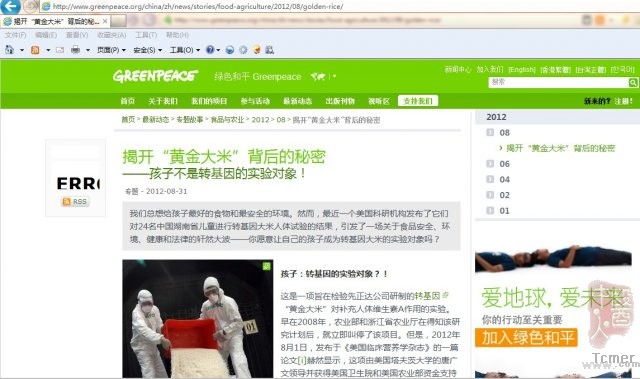Viewport: 640px width, 379px height.
Task: Click the 新闻中心 top link
Action: tap(458, 70)
